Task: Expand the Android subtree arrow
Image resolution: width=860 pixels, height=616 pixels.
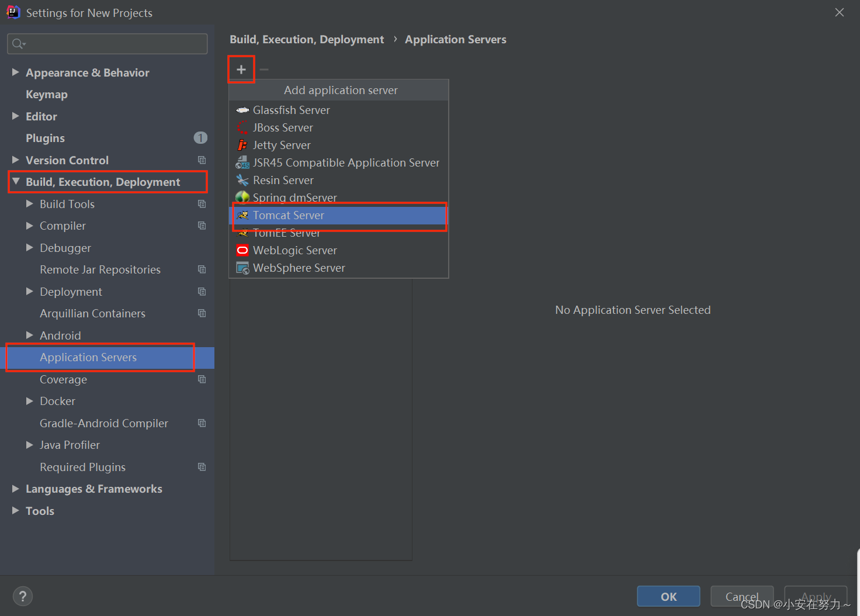Action: click(x=30, y=335)
